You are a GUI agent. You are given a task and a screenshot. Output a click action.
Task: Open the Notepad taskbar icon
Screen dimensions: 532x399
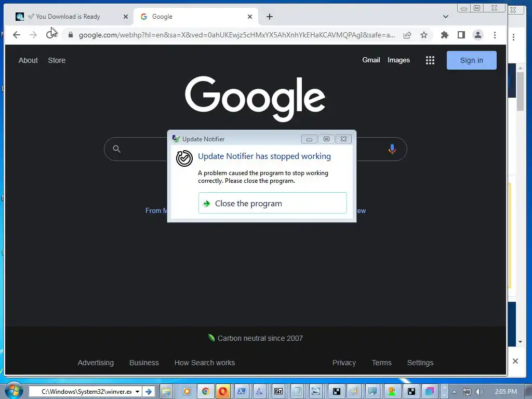click(x=297, y=391)
